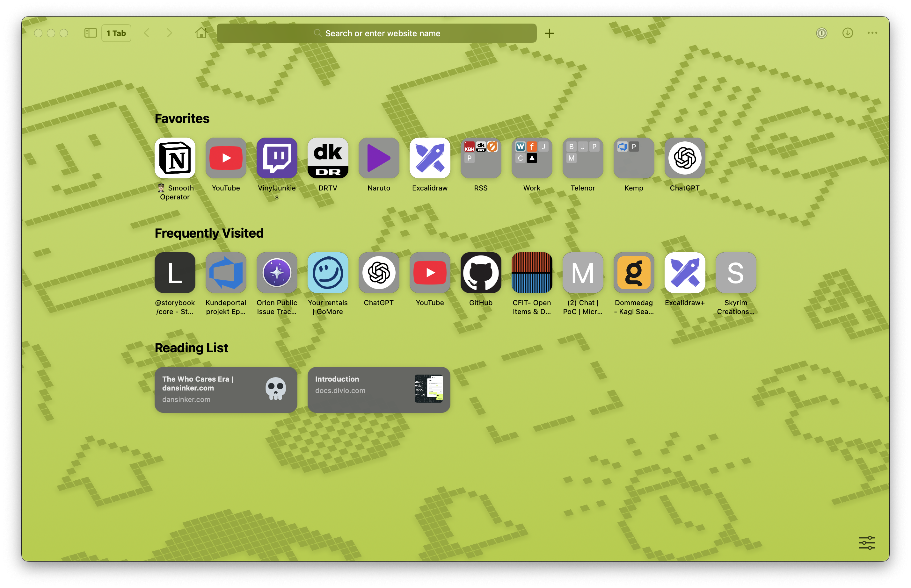Open the three-dots more menu
The image size is (911, 588).
click(872, 33)
